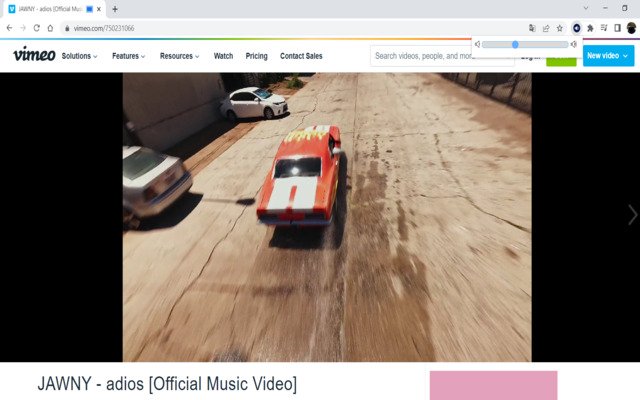Go to next video with right arrow
This screenshot has width=640, height=400.
tap(632, 215)
